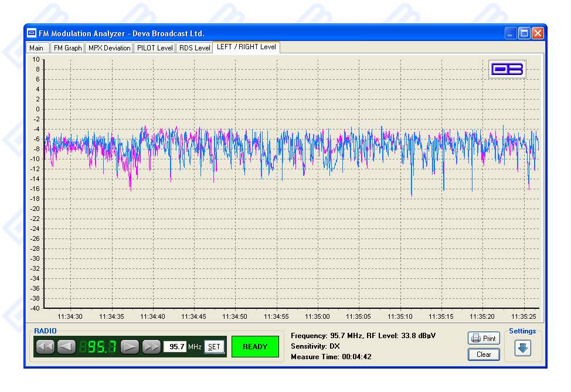Switch to the Main tab
The height and width of the screenshot is (392, 571).
click(36, 48)
